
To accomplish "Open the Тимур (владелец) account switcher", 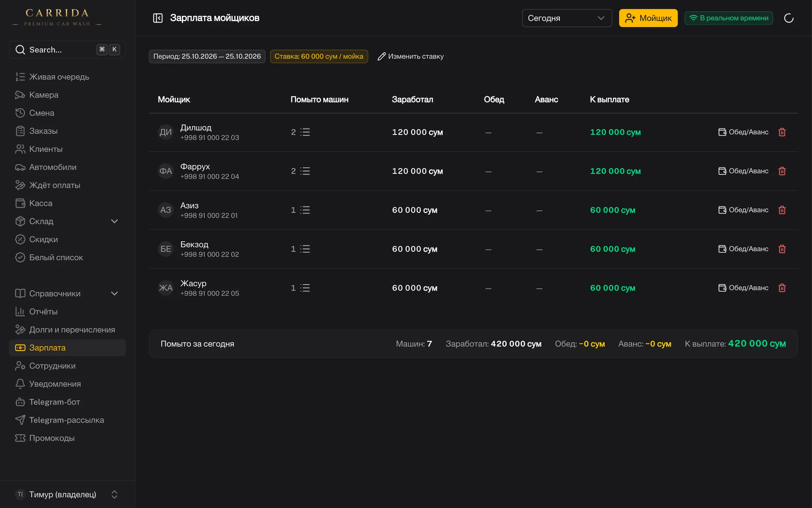I will (x=67, y=494).
